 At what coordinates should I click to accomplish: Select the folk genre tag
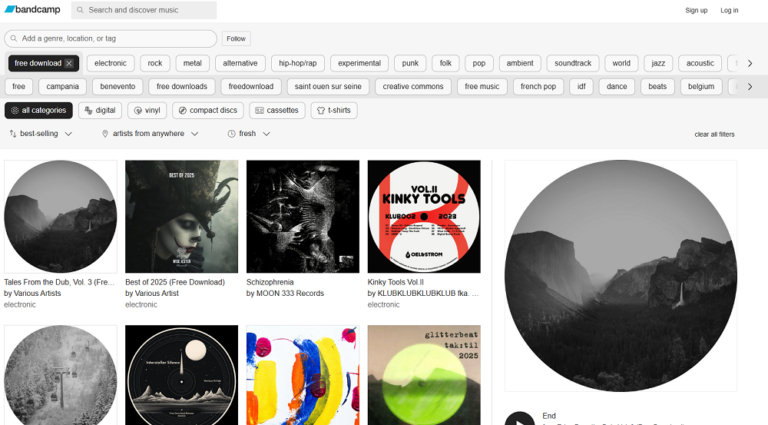[x=446, y=63]
